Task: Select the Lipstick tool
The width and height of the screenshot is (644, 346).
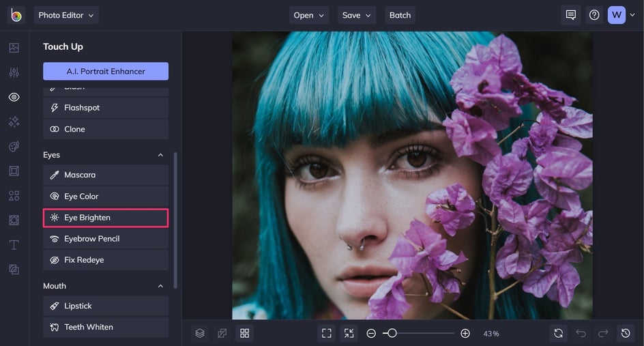Action: coord(106,306)
